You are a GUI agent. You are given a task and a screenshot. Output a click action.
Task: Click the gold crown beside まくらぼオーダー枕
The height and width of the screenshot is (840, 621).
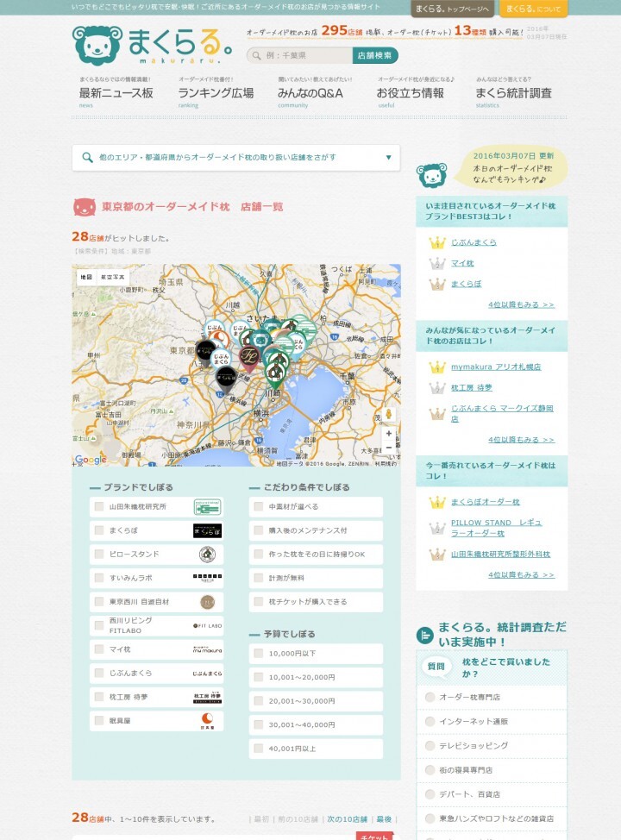(x=437, y=502)
